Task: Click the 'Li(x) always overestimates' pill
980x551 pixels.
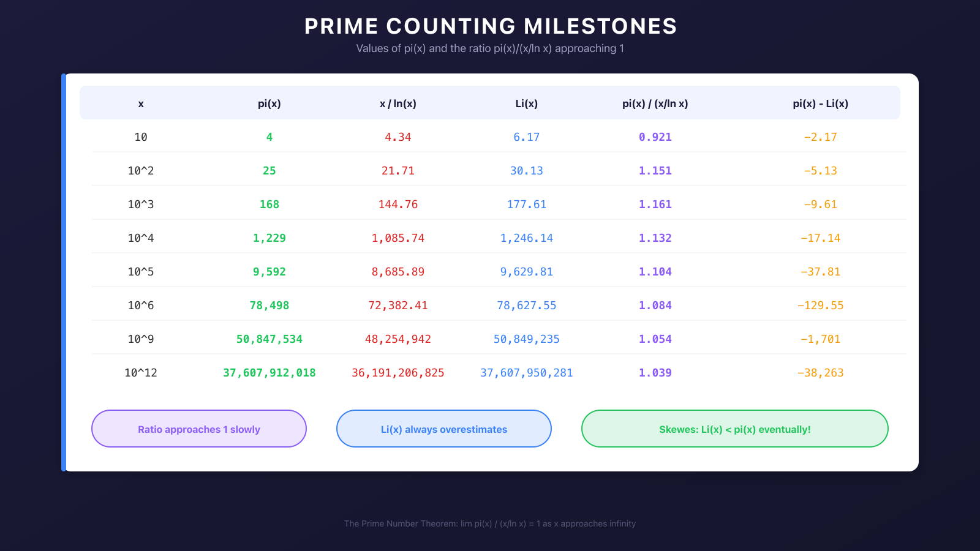Action: (444, 429)
